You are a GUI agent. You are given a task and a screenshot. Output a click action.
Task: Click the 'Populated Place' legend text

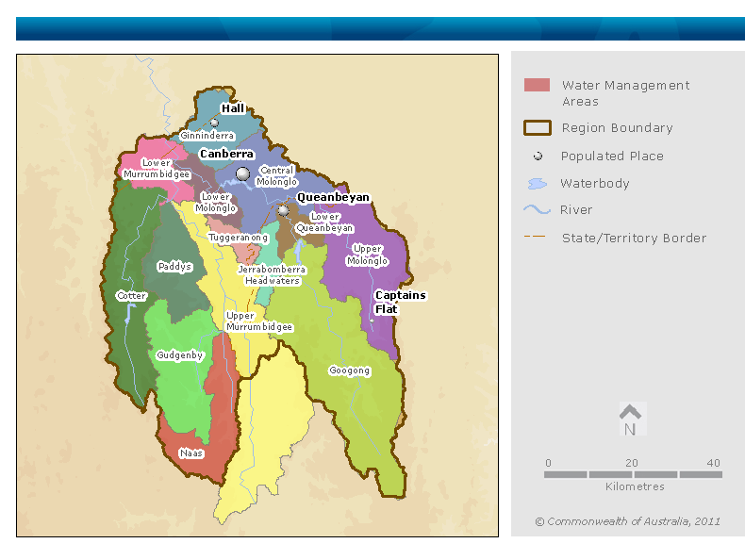[x=612, y=156]
